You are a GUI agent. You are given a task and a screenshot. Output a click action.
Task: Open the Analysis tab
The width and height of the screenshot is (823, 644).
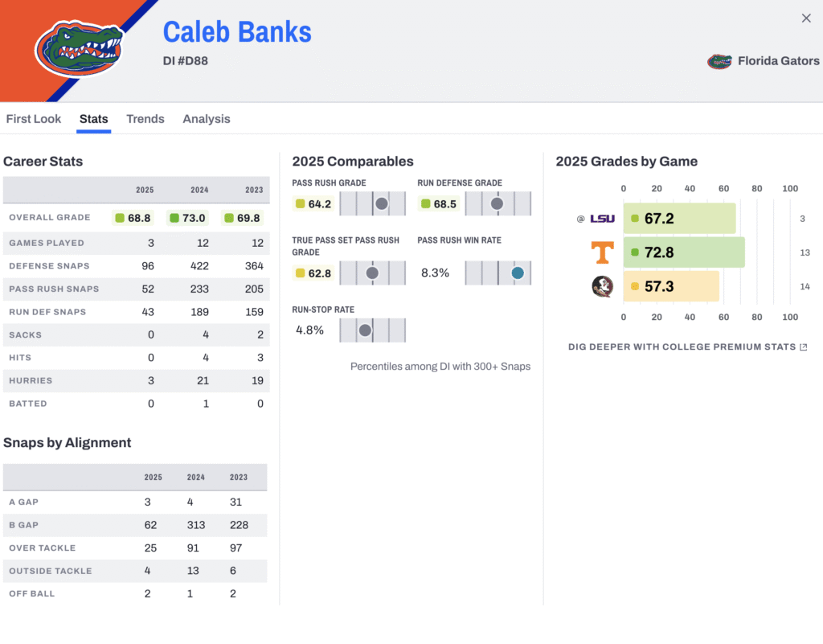point(207,119)
